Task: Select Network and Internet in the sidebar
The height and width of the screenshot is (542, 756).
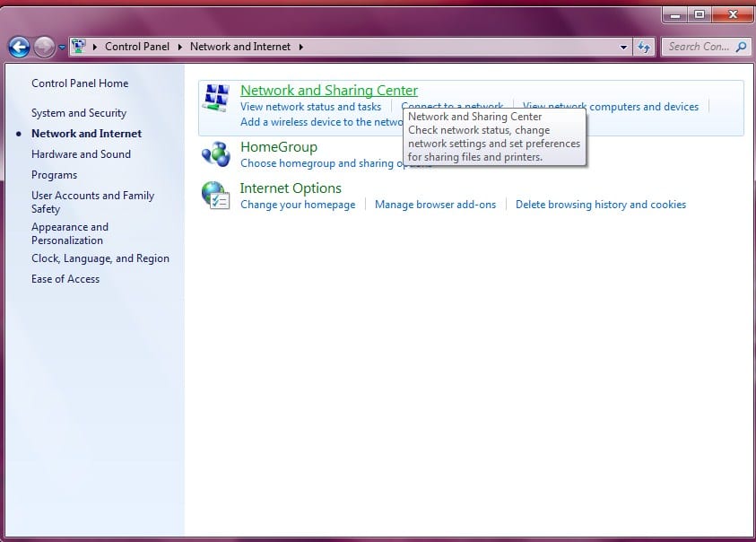Action: [86, 134]
